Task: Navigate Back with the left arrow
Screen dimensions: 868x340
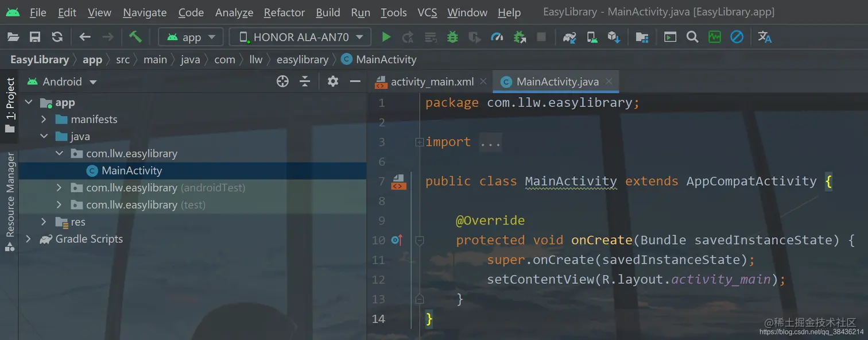Action: 85,37
